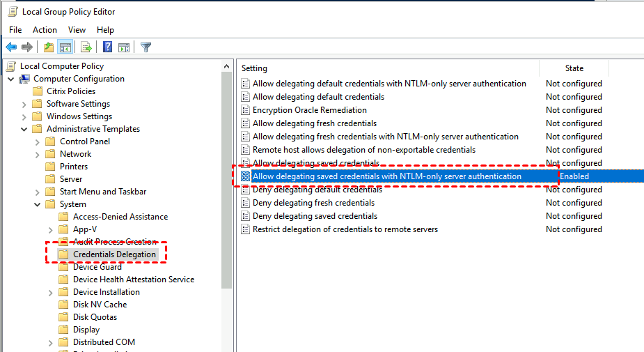Click the Forward arrow toolbar icon

27,47
